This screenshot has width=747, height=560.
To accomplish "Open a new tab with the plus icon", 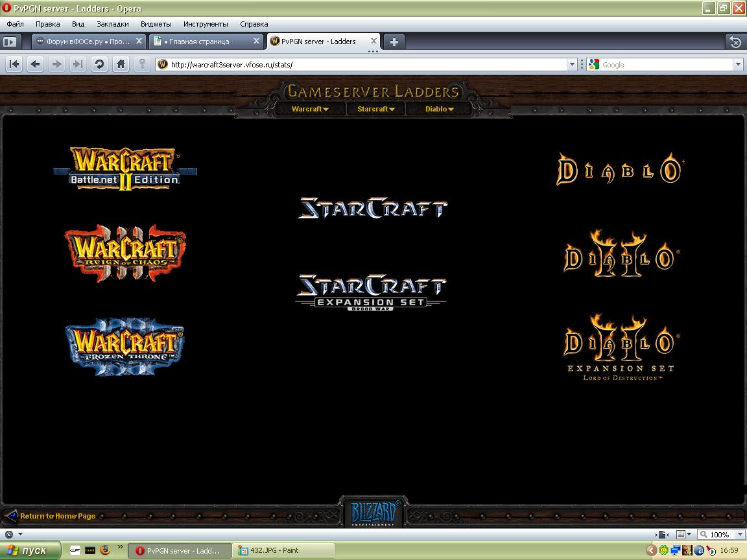I will tap(394, 41).
